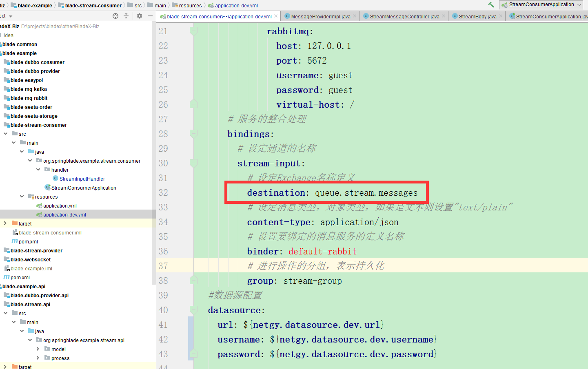The width and height of the screenshot is (588, 369).
Task: Place cursor on 'default-rabbit' binder value
Action: pos(322,252)
